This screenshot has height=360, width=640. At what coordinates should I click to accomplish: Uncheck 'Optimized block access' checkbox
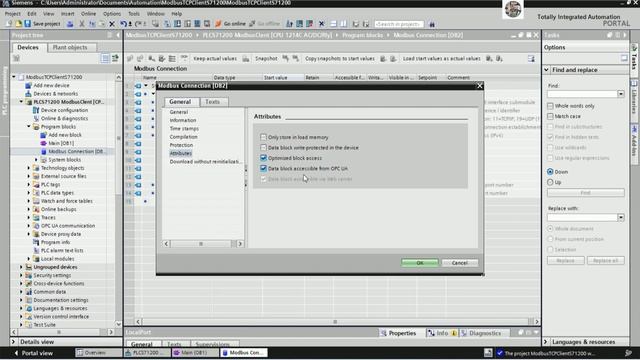[x=263, y=158]
